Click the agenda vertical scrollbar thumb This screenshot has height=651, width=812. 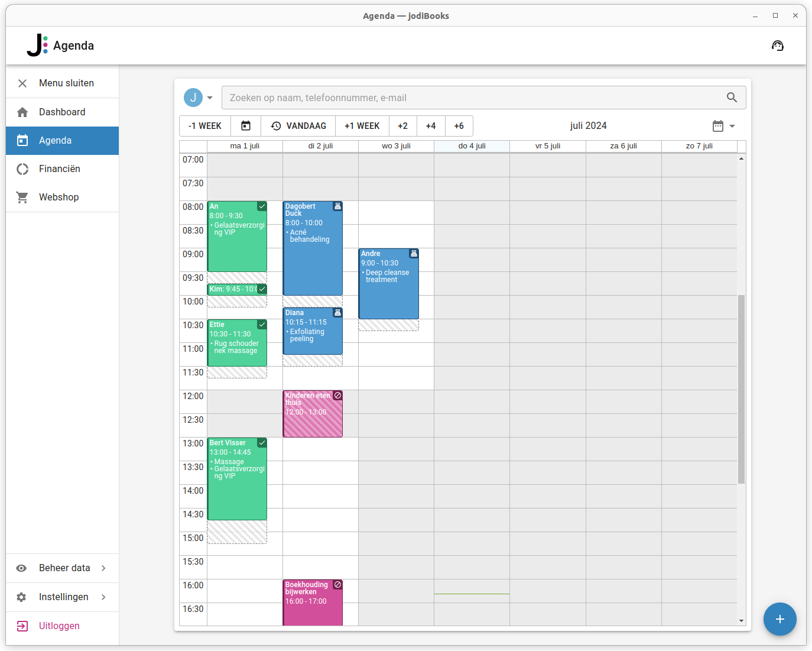tap(741, 389)
